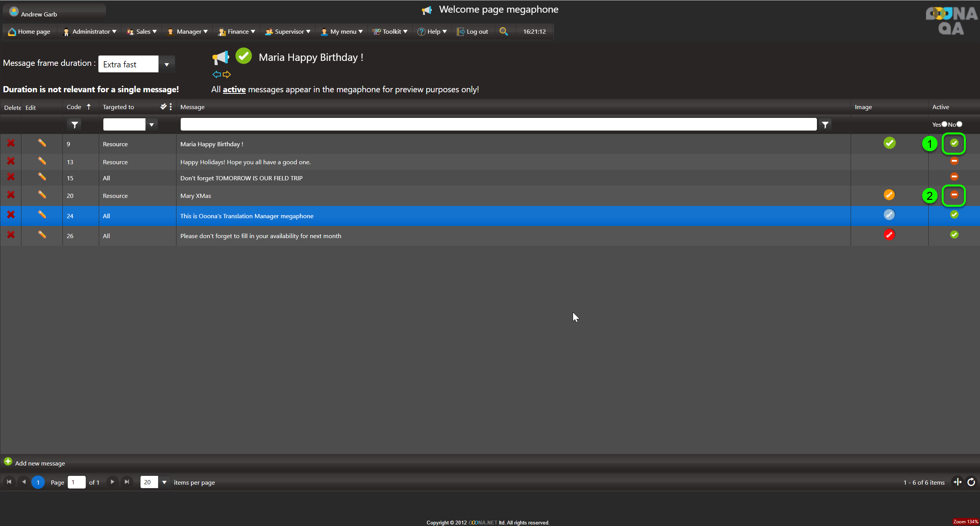Image resolution: width=980 pixels, height=526 pixels.
Task: Delete the Maria Happy Birthday message
Action: [11, 144]
